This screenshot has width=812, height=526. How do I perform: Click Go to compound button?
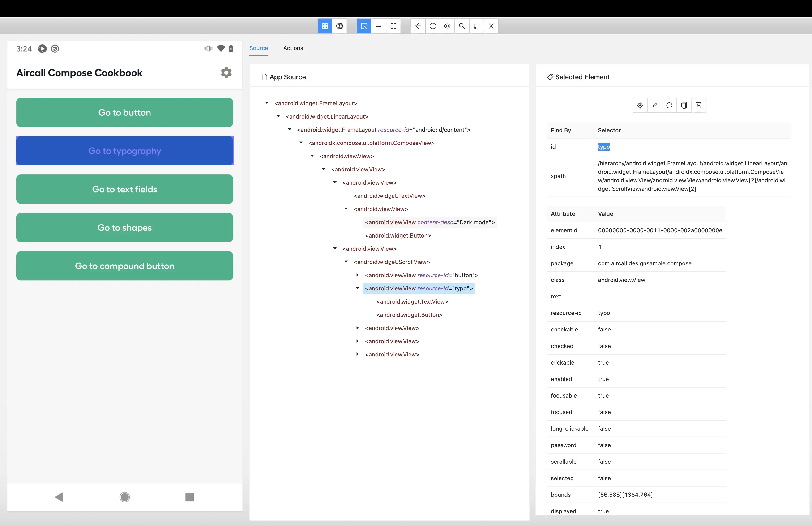[x=124, y=266]
